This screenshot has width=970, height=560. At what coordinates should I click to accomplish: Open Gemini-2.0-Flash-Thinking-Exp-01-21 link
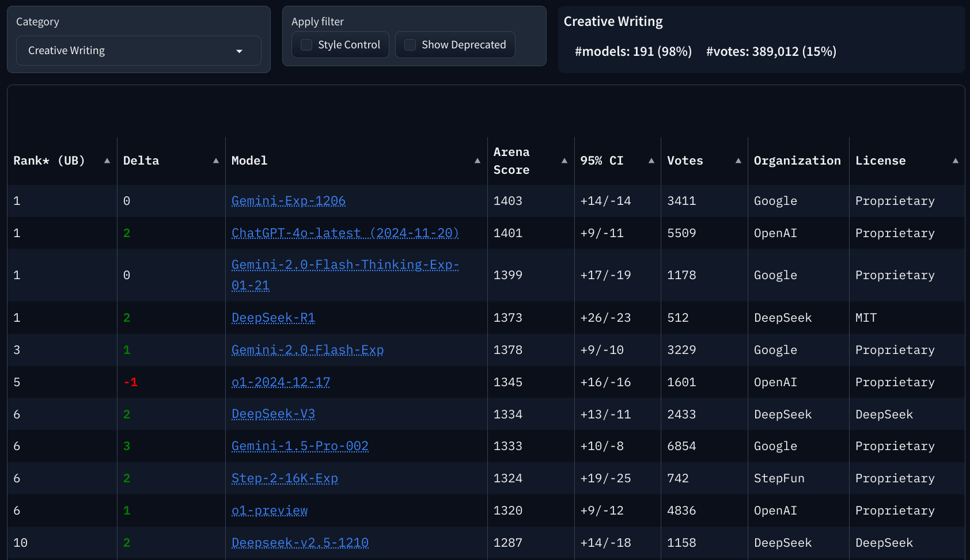pos(345,275)
